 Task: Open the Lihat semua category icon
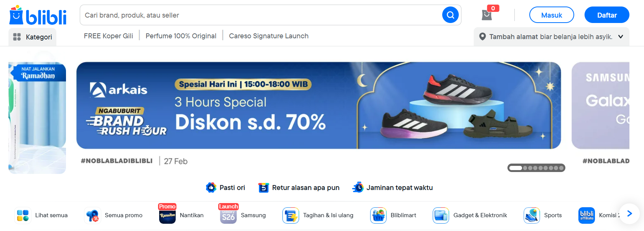pyautogui.click(x=23, y=215)
